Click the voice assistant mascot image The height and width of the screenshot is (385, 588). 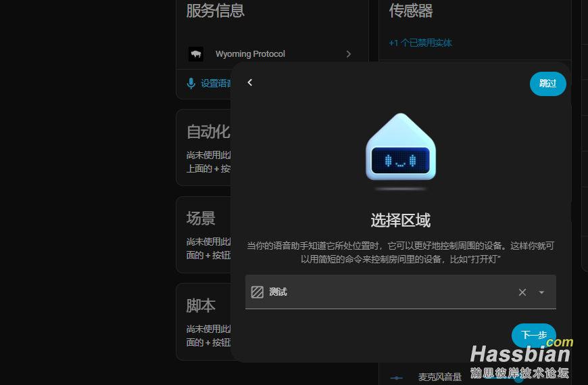click(400, 150)
